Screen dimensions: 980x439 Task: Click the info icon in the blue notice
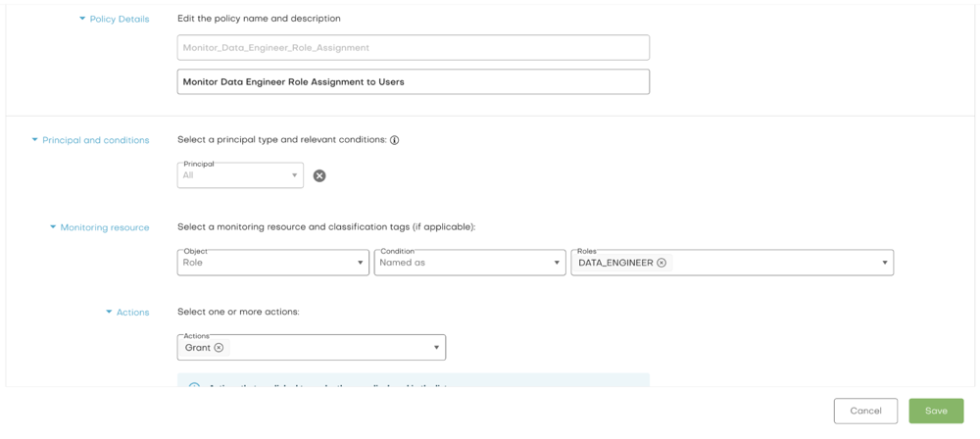pos(194,387)
